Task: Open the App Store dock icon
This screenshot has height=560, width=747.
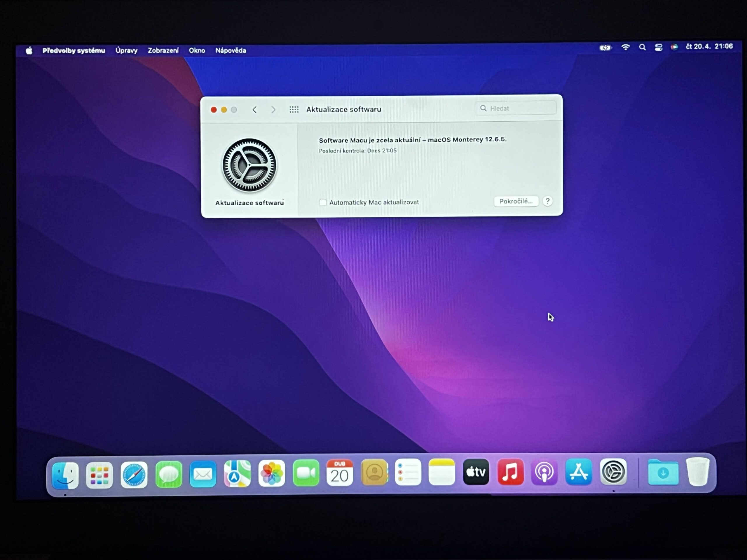Action: [578, 472]
